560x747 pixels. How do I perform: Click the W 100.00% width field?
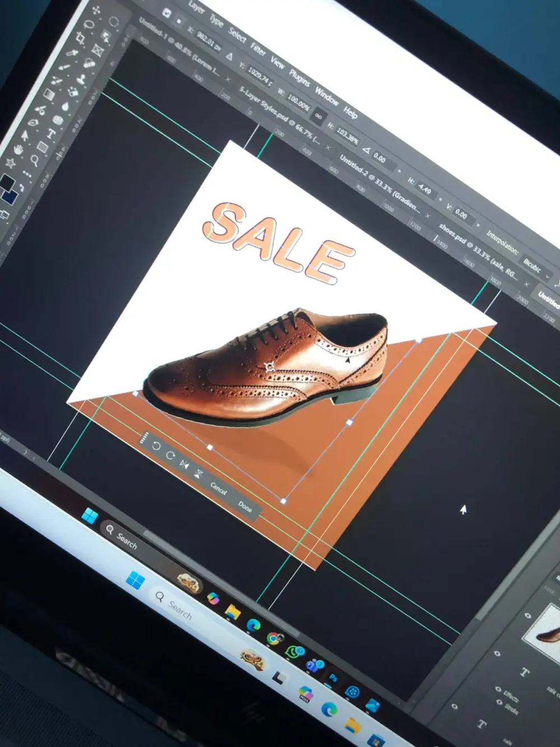[x=299, y=104]
